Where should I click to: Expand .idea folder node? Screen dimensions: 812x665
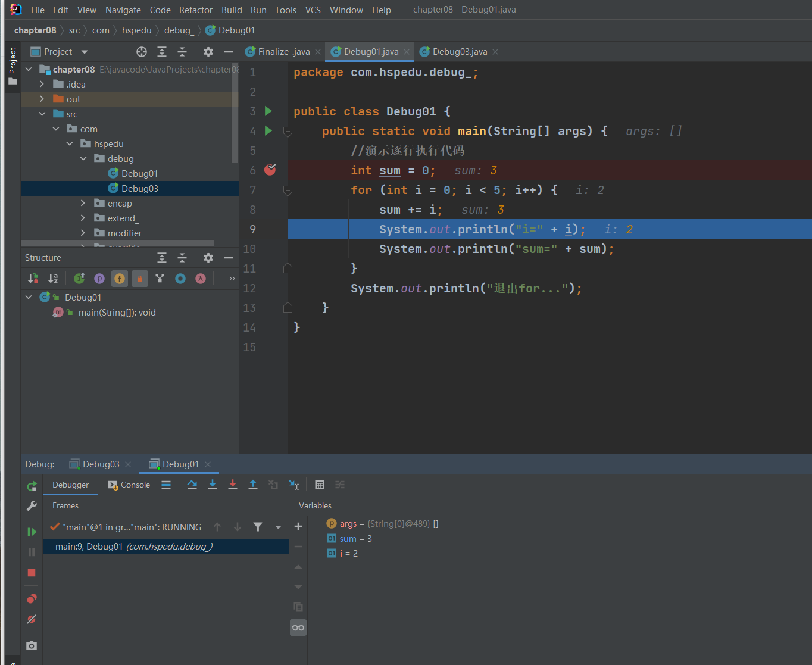42,84
